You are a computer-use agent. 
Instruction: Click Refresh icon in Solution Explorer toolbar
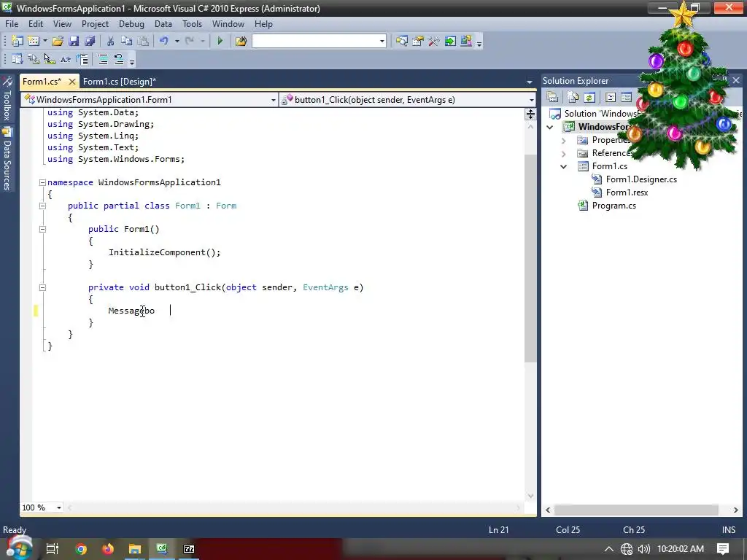589,98
